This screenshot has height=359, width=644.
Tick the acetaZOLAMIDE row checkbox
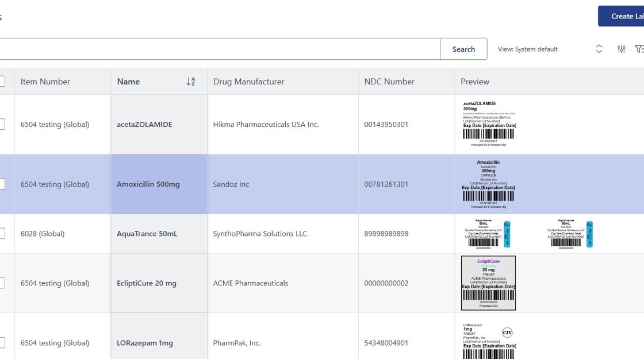pos(2,124)
